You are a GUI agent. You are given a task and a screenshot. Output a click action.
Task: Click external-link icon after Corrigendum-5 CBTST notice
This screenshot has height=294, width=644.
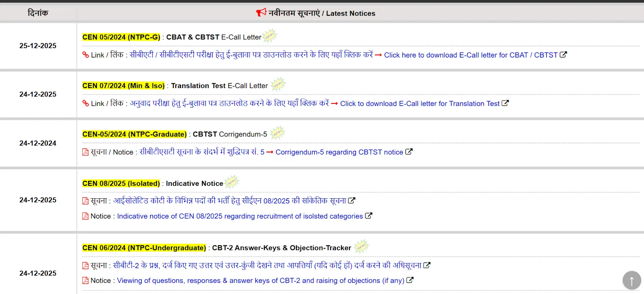click(409, 152)
